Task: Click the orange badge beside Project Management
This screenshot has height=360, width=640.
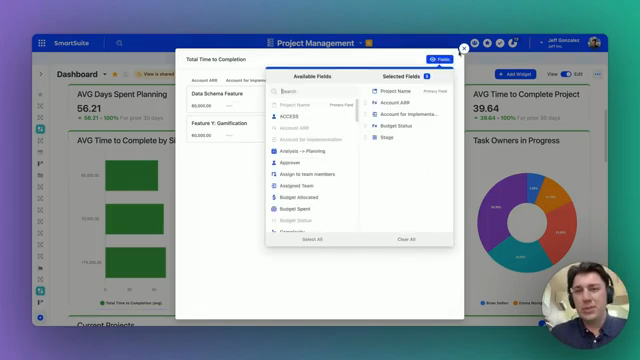Action: point(369,43)
